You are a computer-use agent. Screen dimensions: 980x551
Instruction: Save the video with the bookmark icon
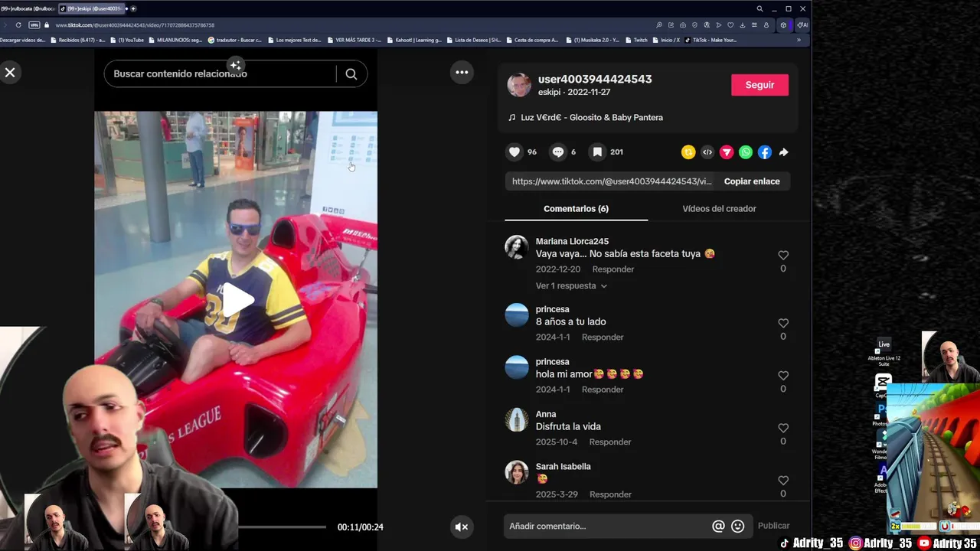(597, 152)
